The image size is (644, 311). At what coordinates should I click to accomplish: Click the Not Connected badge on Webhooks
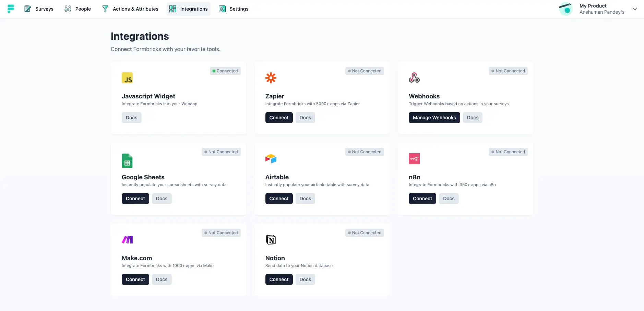(508, 71)
